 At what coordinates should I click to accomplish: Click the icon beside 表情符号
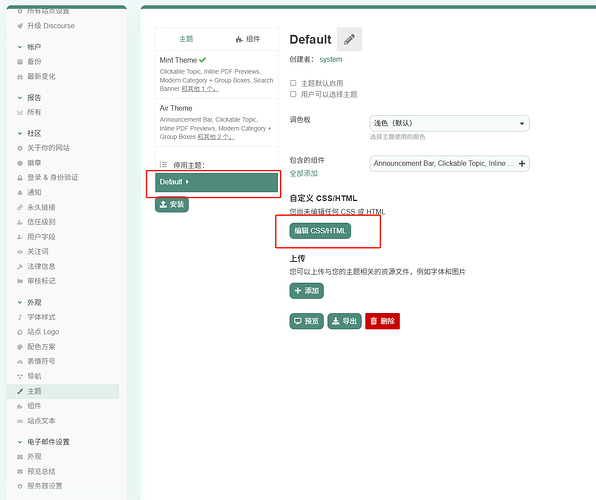pyautogui.click(x=20, y=361)
